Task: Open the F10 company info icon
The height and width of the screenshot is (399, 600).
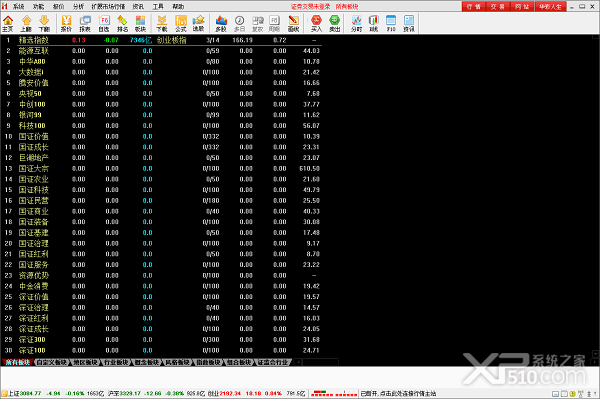Action: [391, 23]
